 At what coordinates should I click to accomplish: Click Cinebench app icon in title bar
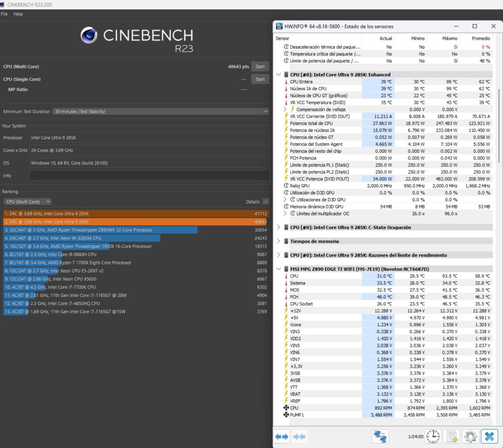[x=2, y=4]
